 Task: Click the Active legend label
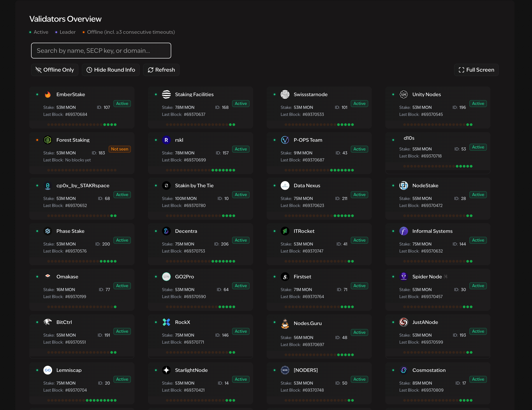(41, 32)
